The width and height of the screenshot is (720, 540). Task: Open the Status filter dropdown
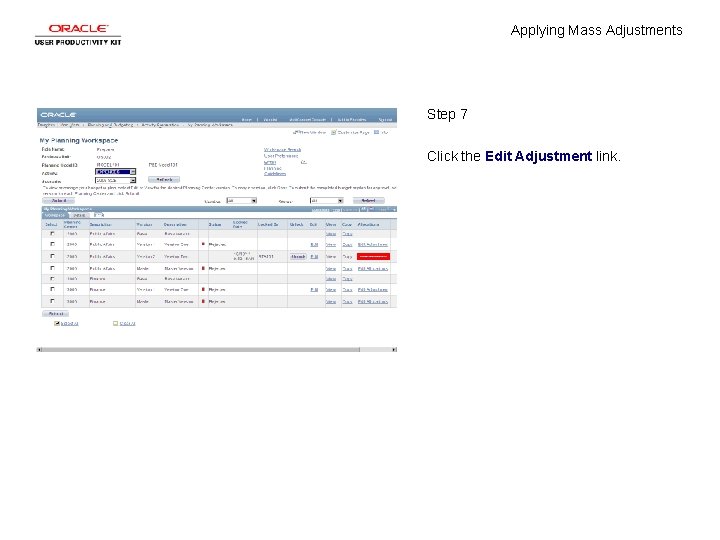[326, 201]
